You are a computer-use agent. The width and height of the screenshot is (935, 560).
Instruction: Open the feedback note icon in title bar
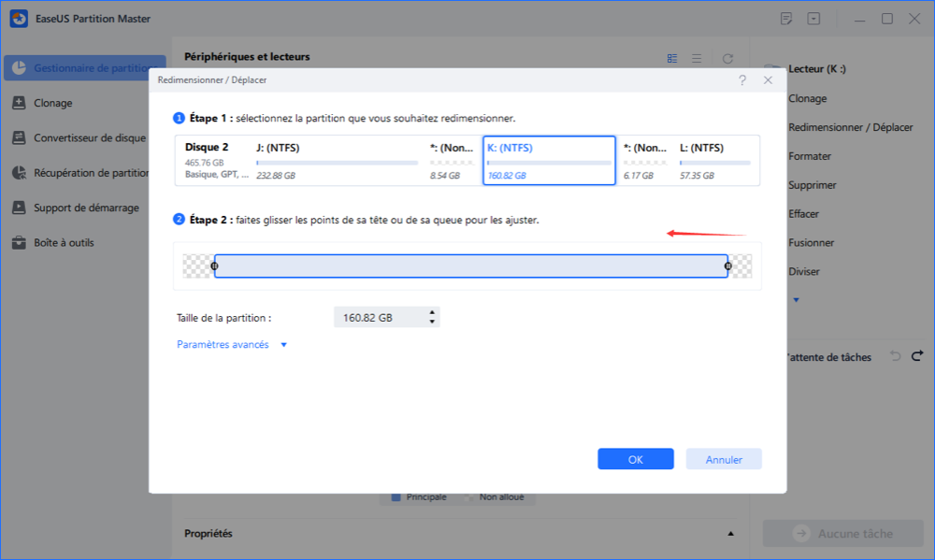point(785,18)
